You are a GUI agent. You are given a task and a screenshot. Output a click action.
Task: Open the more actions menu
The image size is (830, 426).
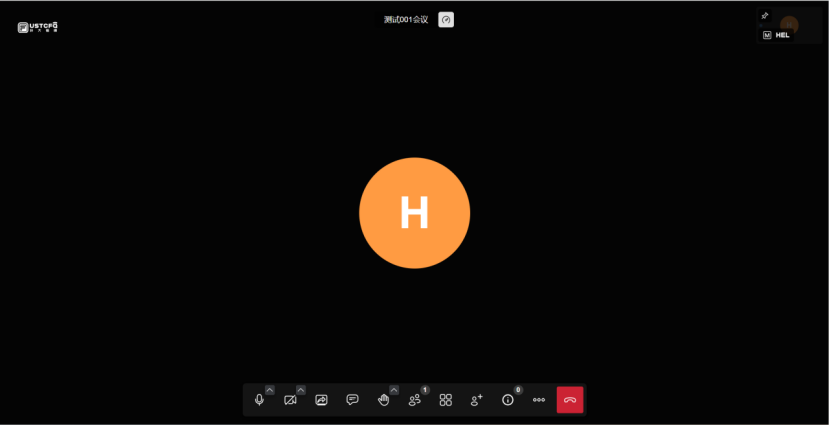(x=539, y=400)
